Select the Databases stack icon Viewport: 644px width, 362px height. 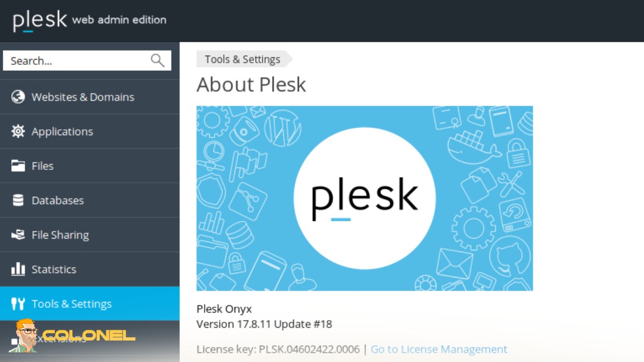(17, 200)
